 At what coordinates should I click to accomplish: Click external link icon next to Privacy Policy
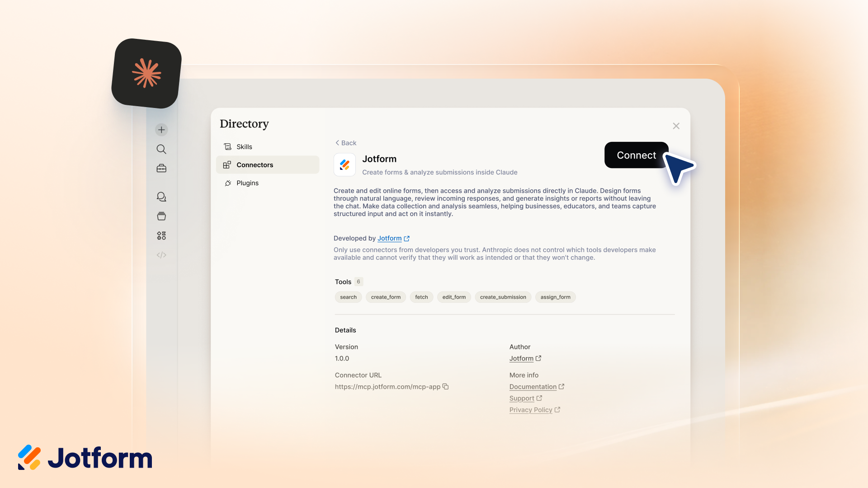coord(557,410)
